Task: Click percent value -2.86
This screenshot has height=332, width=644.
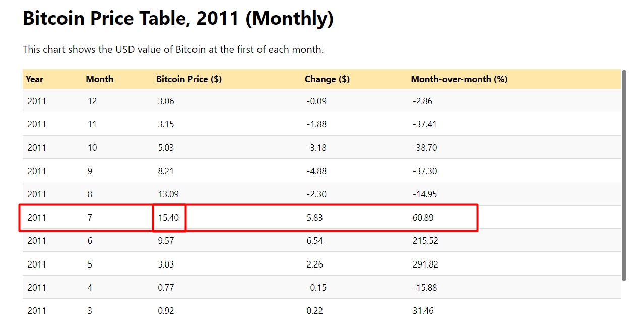Action: (x=422, y=101)
